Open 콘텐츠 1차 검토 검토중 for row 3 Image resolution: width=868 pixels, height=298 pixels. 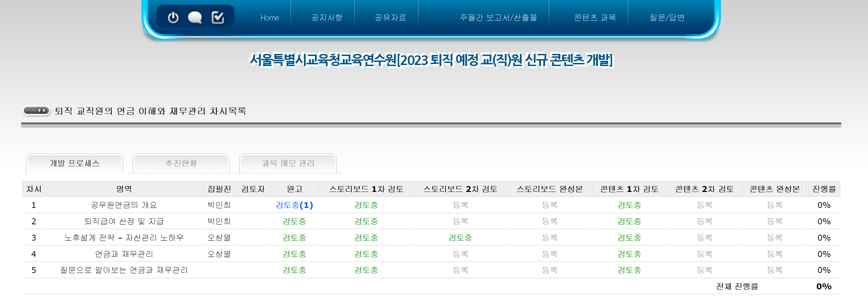coord(629,238)
